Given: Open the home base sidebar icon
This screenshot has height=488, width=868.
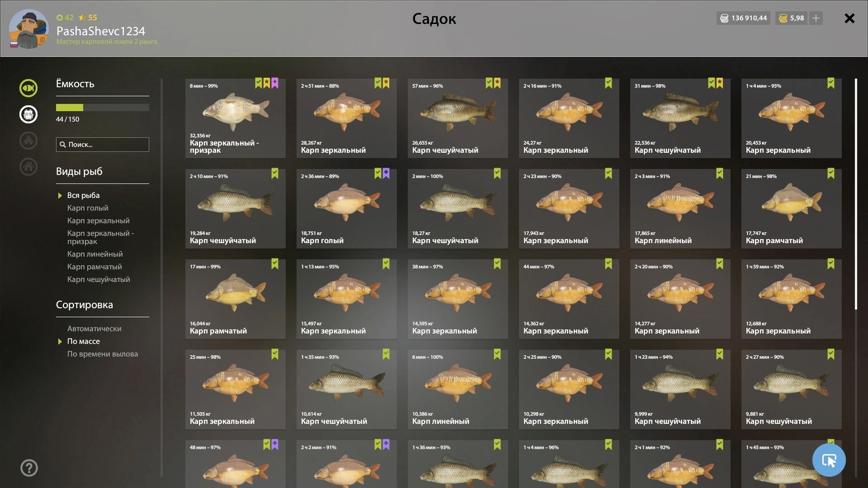Looking at the screenshot, I should point(28,167).
